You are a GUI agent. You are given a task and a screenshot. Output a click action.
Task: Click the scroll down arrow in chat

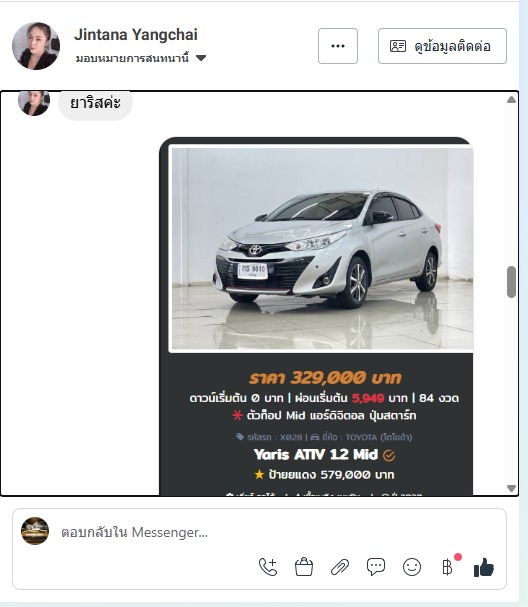click(511, 488)
